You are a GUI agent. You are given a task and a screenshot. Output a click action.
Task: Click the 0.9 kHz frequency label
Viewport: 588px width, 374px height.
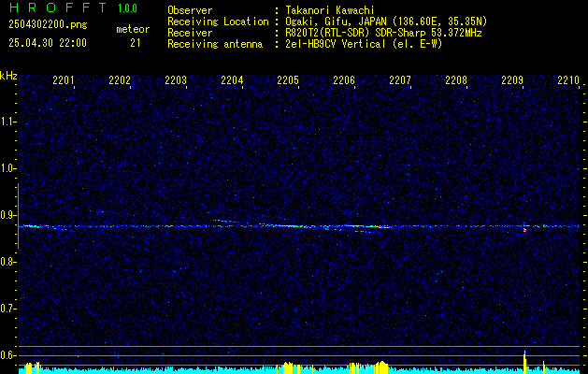7,215
